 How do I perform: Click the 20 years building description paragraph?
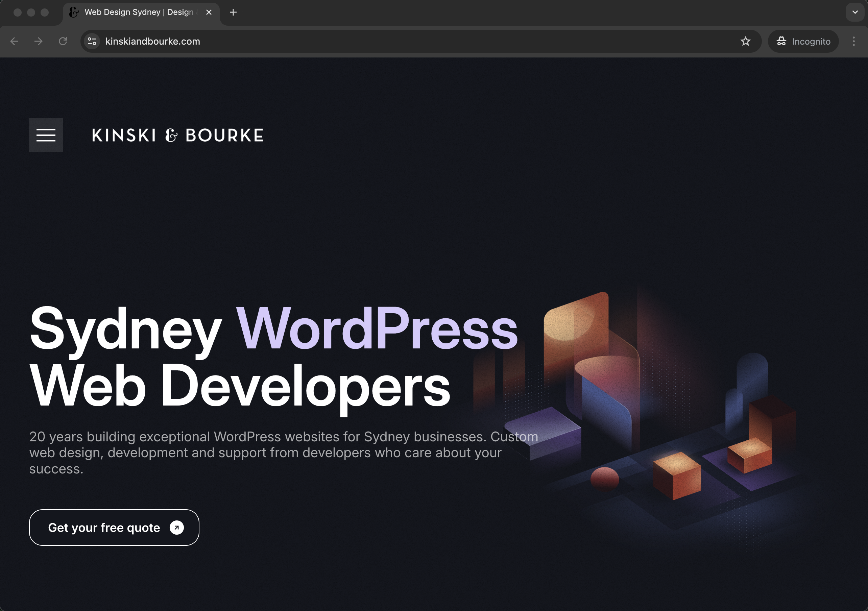[x=265, y=453]
